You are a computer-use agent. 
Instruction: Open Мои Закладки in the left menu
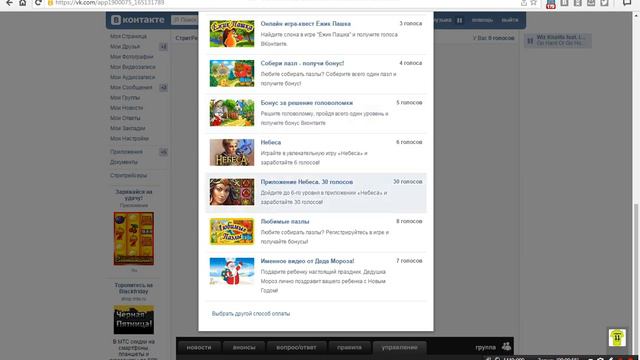pos(127,128)
